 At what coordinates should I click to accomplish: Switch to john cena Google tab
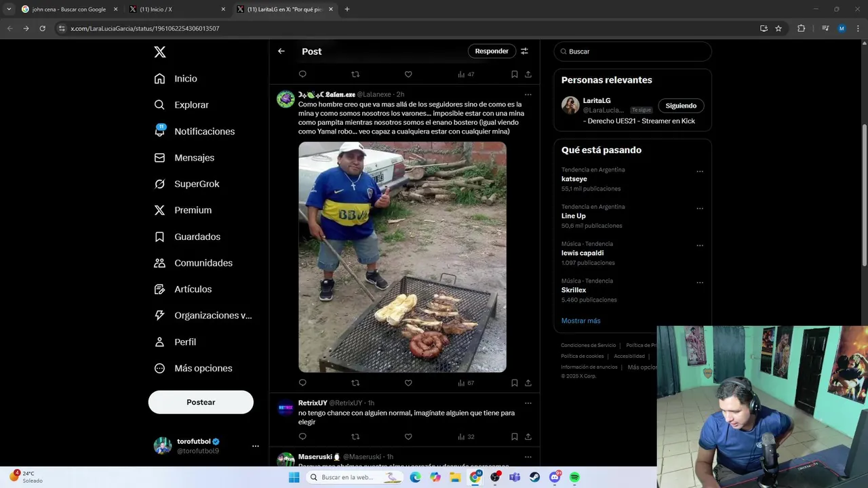tap(68, 9)
